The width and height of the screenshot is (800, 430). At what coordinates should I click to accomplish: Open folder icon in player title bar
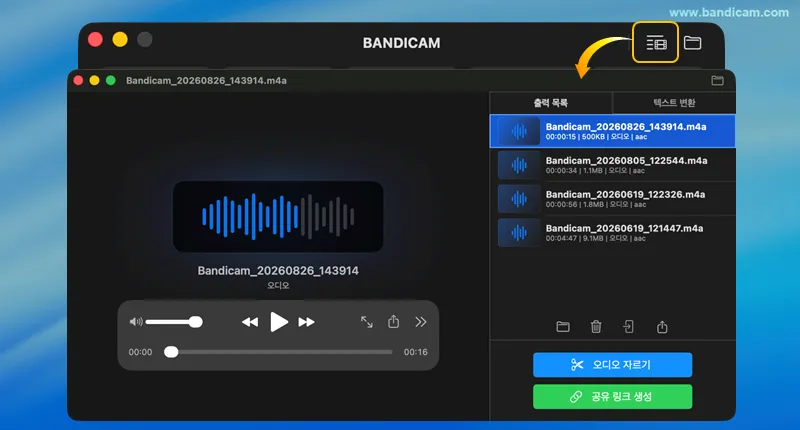coord(717,81)
